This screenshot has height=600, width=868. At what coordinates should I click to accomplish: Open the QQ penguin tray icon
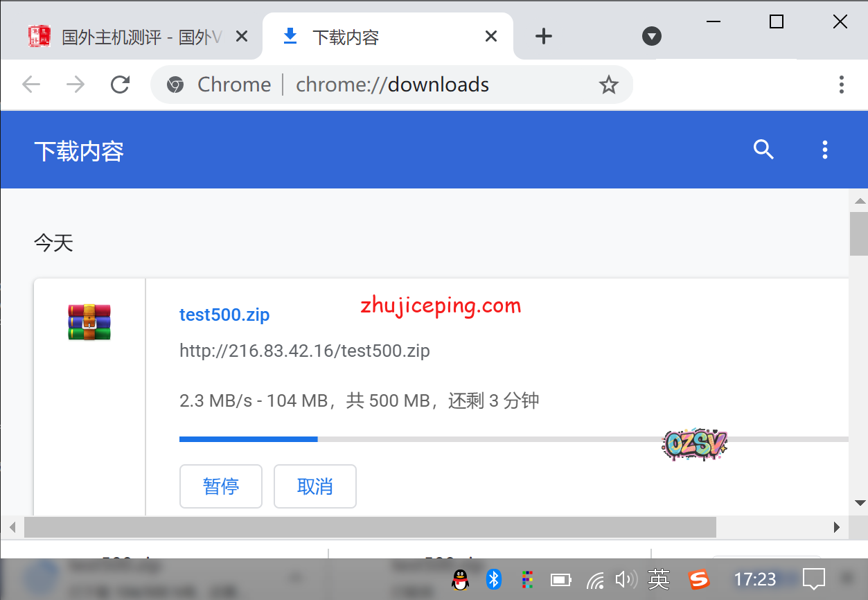[x=459, y=579]
